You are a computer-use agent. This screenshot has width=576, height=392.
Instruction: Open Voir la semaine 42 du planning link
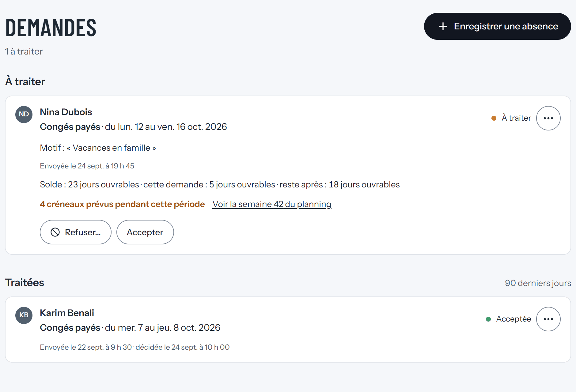coord(272,204)
